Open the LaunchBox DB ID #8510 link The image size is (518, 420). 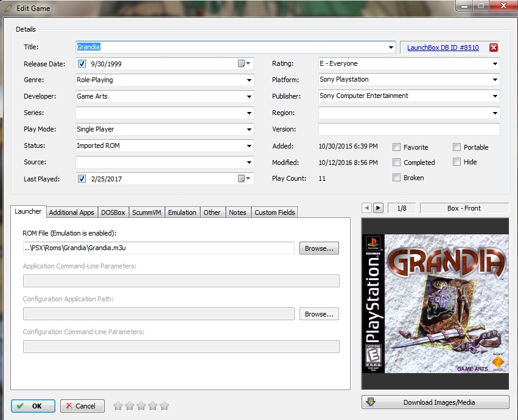pos(443,47)
